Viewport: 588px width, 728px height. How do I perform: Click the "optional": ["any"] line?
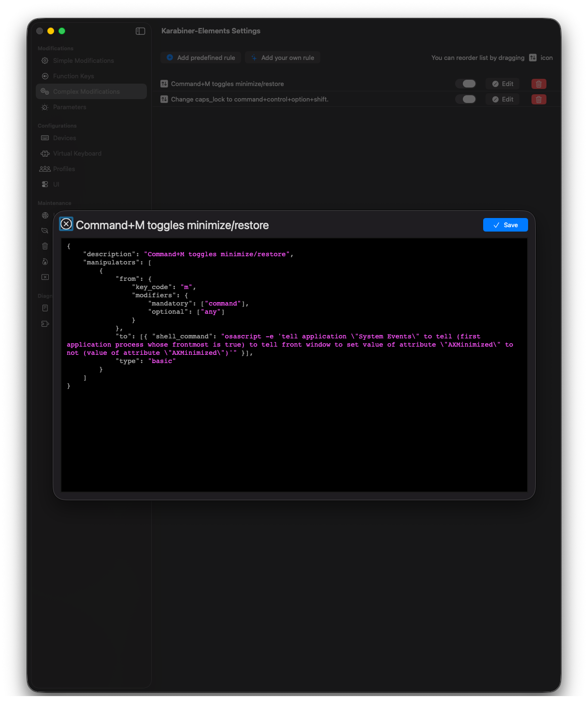(186, 312)
